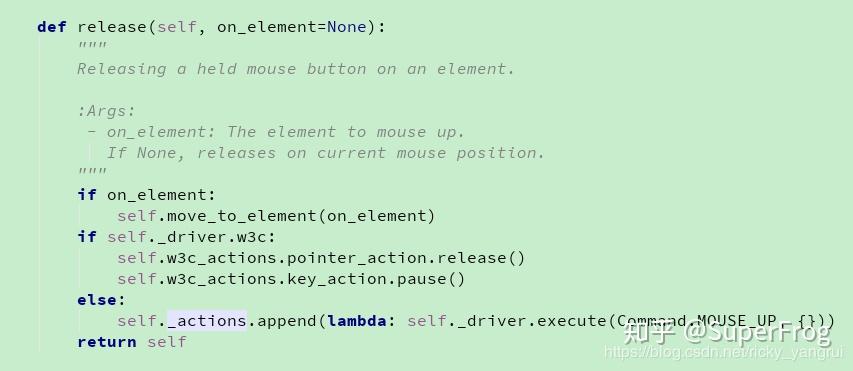Click the highlighted _actions attribute
Screen dimensions: 853x371
tap(206, 320)
